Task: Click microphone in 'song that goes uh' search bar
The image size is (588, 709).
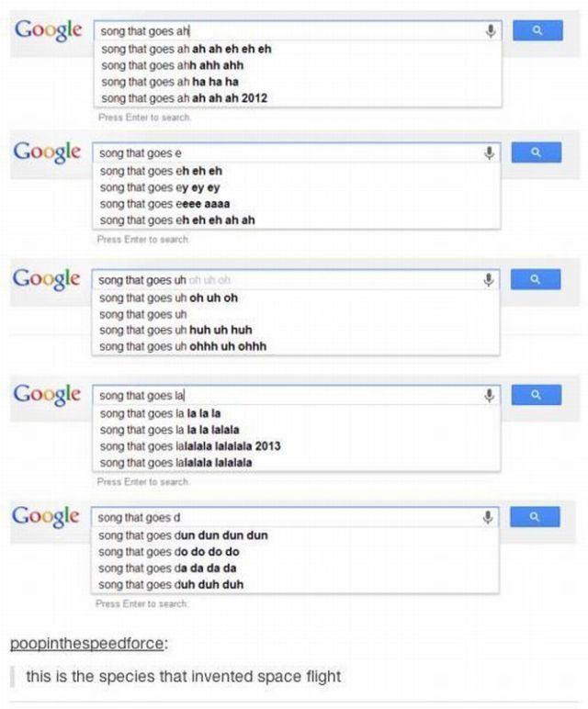Action: [x=492, y=278]
